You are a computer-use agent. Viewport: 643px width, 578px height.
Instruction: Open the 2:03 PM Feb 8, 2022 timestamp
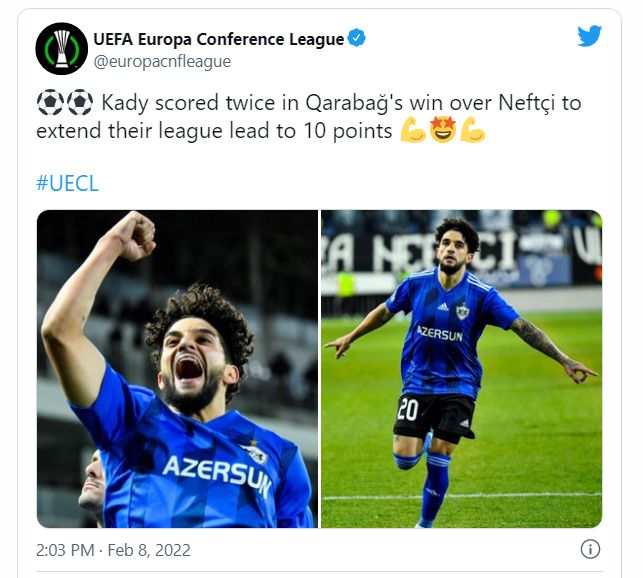pos(113,550)
